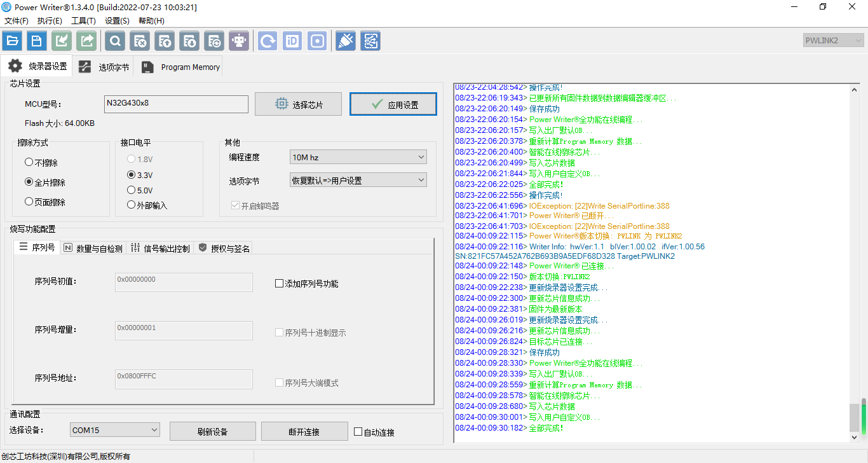
Task: Click the log scrollbar up arrow
Action: coord(855,90)
